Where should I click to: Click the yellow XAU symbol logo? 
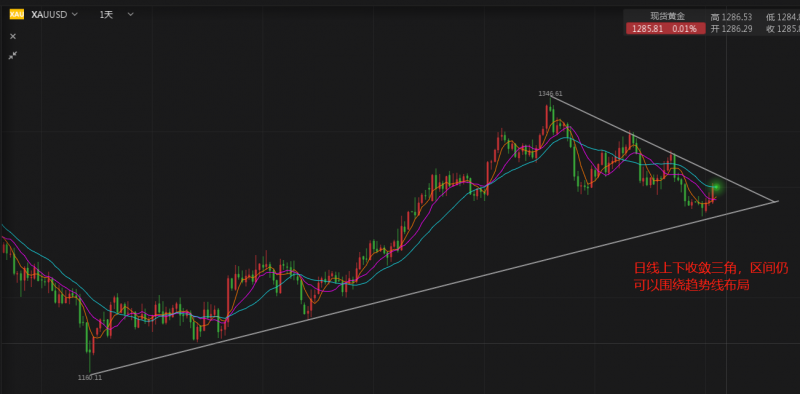(16, 14)
